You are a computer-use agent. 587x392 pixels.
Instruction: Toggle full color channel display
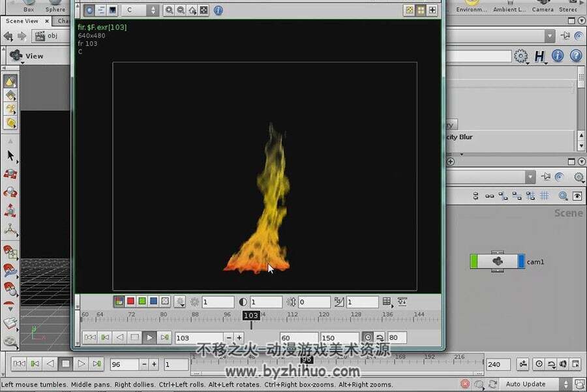point(119,301)
